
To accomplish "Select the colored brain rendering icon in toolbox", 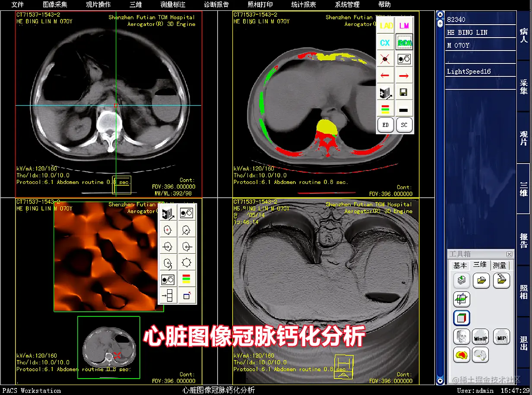I will pos(462,355).
